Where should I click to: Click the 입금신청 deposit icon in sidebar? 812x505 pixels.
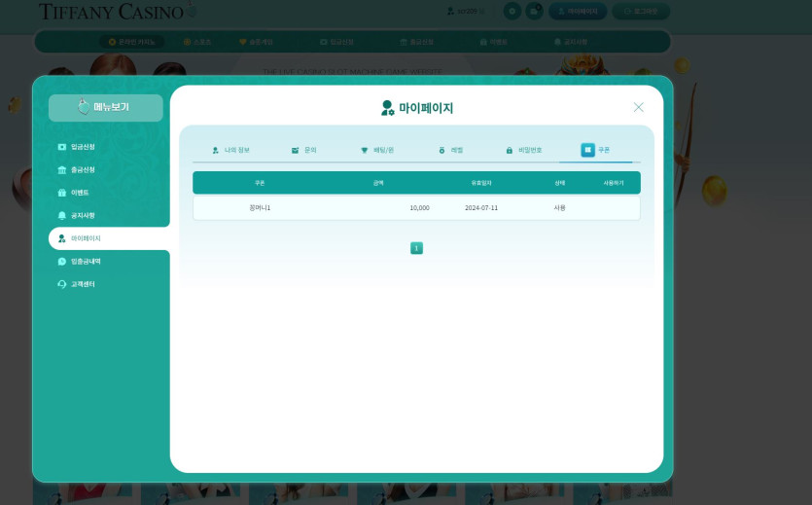[62, 147]
